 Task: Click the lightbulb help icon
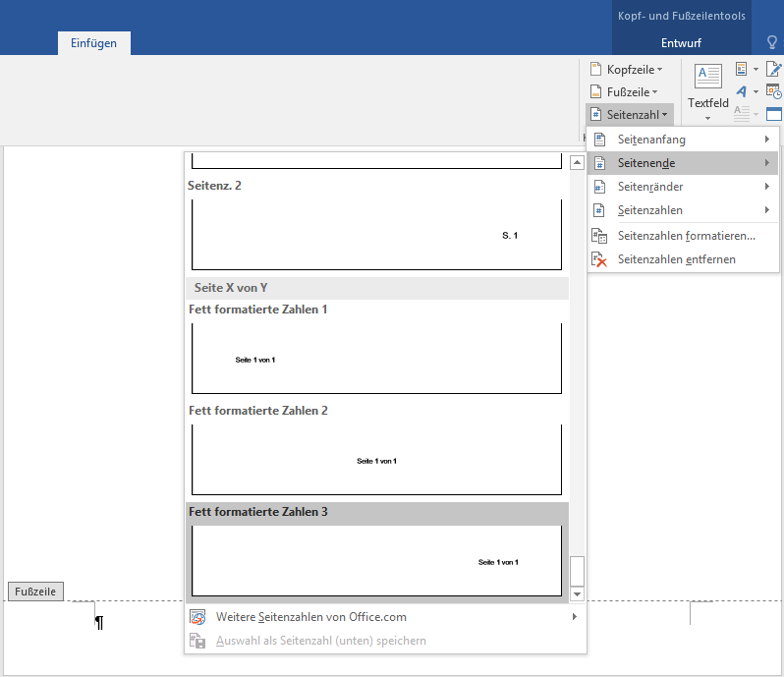[x=771, y=43]
